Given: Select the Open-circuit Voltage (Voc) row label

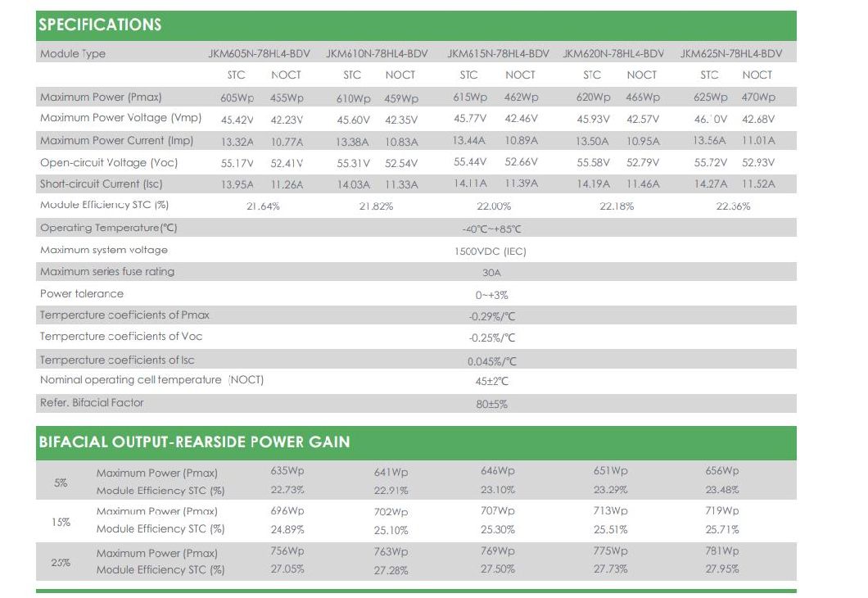Looking at the screenshot, I should [x=109, y=162].
